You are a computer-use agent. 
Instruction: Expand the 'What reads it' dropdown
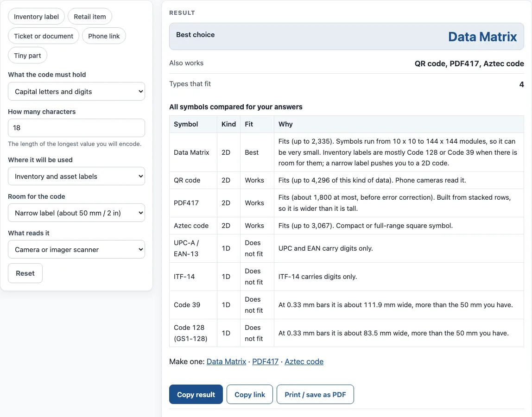[76, 249]
